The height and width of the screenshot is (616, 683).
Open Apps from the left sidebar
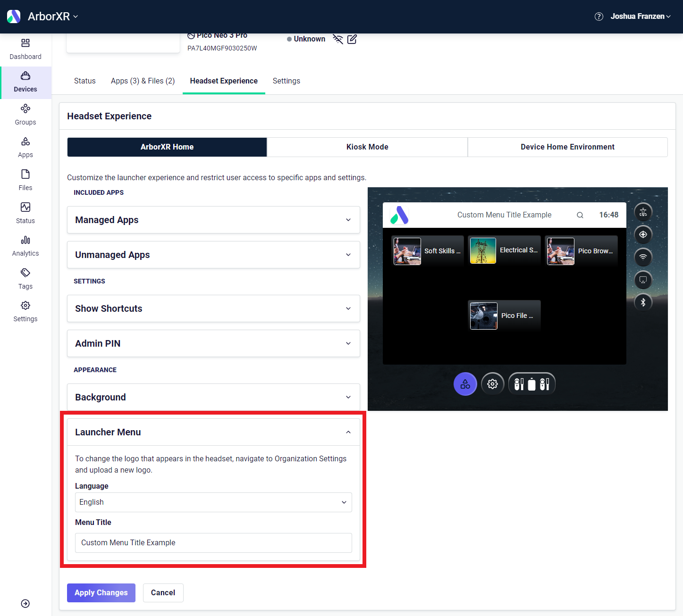tap(25, 146)
